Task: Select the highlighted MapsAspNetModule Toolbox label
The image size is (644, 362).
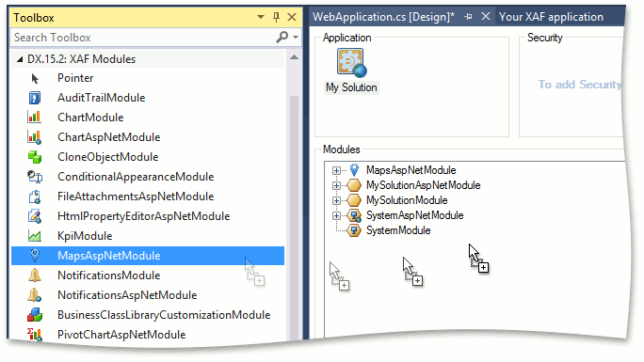Action: [x=109, y=256]
